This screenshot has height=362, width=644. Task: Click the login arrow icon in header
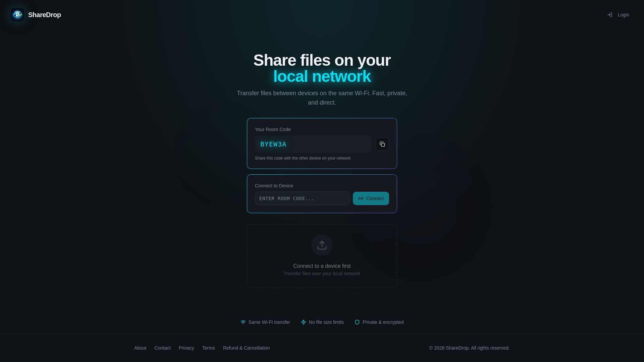(x=610, y=15)
